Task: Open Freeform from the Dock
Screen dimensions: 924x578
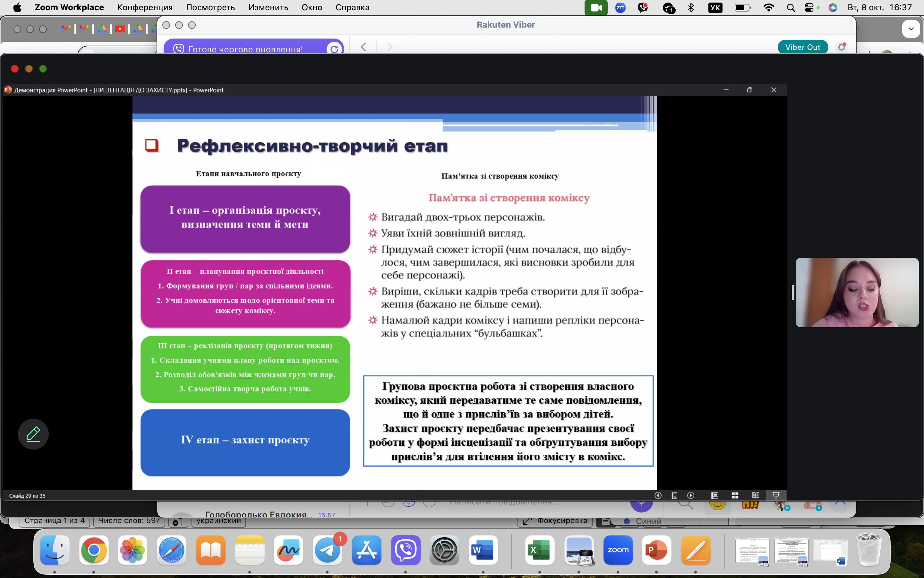Action: (x=288, y=550)
